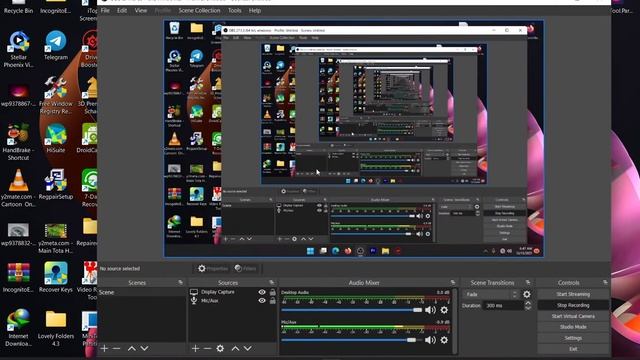Screen dimensions: 640x360
Task: Click Stop Recording button
Action: coord(573,305)
